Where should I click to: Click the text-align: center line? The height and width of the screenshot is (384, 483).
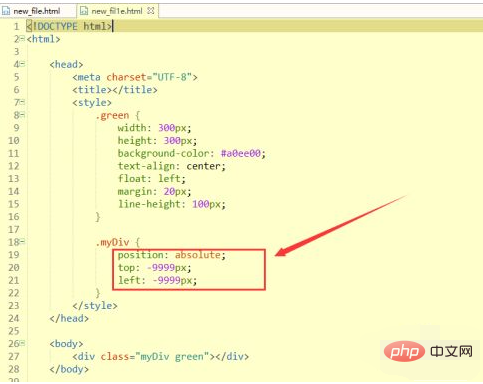(x=172, y=166)
